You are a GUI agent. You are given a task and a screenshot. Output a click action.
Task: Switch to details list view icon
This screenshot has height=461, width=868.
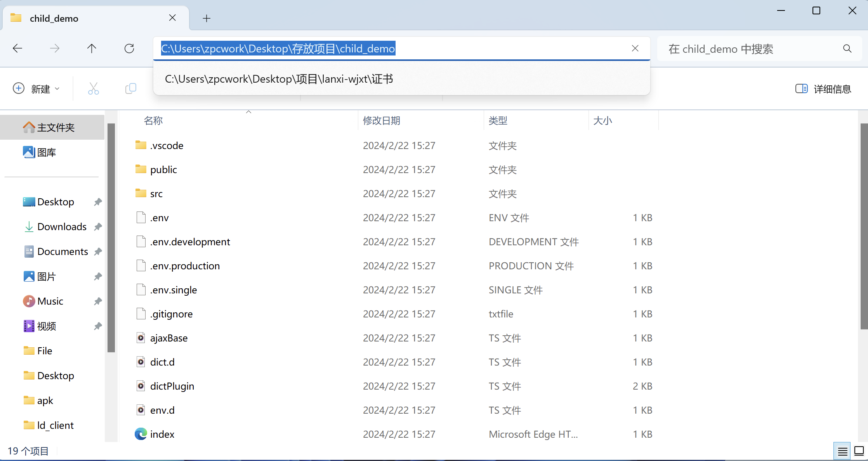click(x=842, y=451)
